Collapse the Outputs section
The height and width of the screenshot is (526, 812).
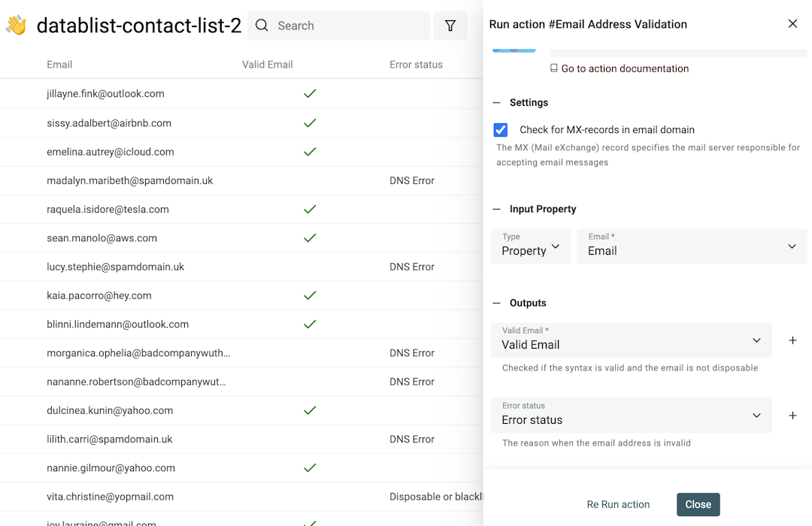pos(496,304)
